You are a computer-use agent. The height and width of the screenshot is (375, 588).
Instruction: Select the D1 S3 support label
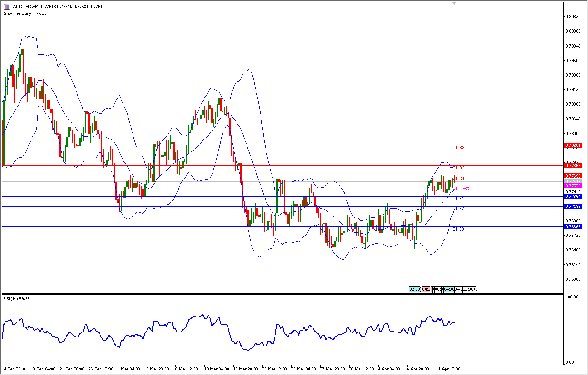point(459,229)
